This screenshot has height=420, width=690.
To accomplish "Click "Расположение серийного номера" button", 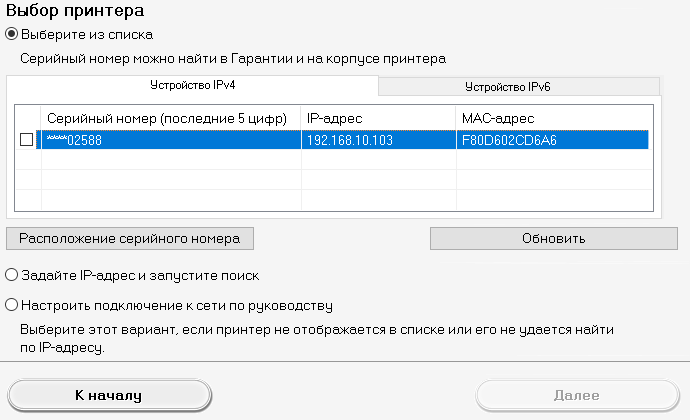I will 130,239.
